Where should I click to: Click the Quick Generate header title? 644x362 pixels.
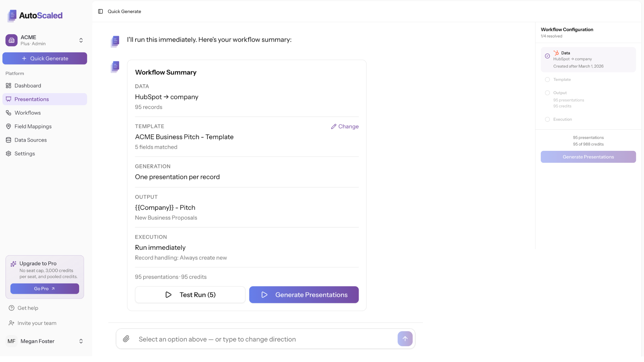pyautogui.click(x=125, y=11)
